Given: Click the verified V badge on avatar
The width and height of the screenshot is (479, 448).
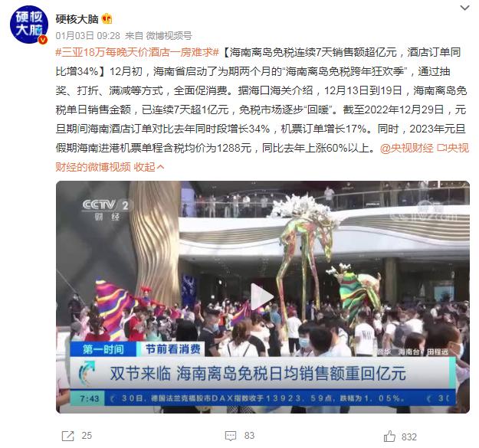Looking at the screenshot, I should click(43, 40).
